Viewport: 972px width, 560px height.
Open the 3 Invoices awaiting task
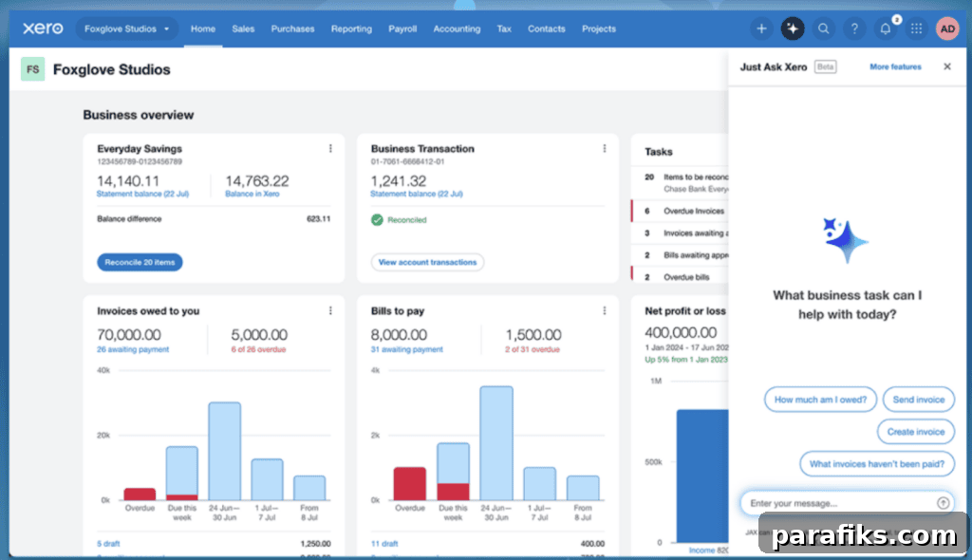(680, 233)
